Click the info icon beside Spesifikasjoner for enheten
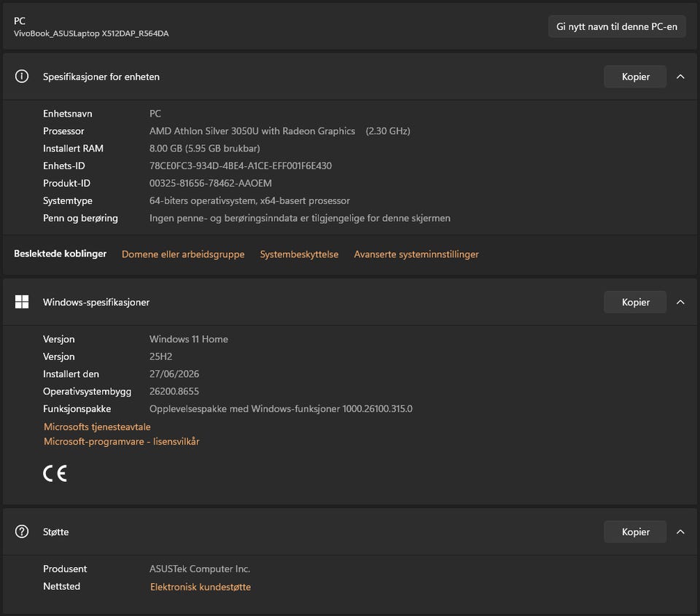The height and width of the screenshot is (616, 700). point(21,77)
